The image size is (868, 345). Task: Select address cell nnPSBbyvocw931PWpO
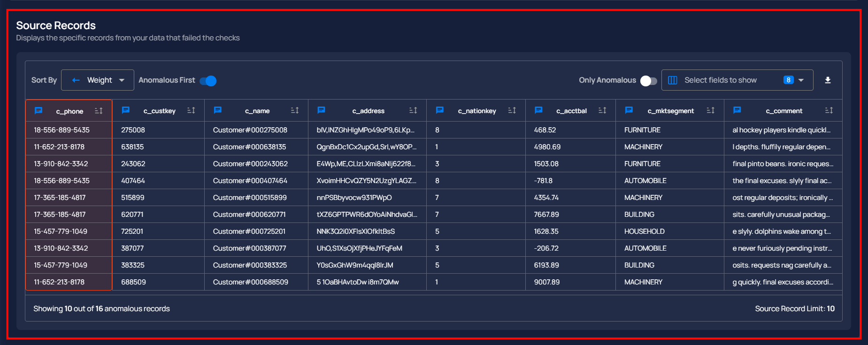point(367,198)
